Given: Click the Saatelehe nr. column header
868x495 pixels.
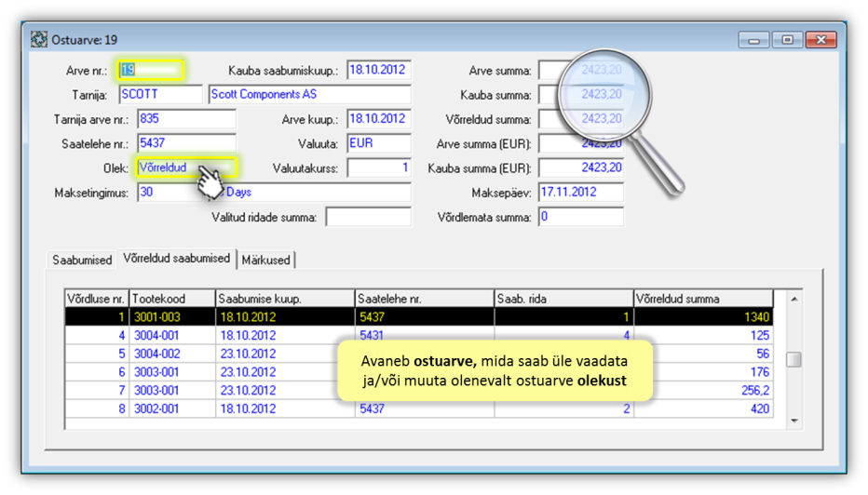Looking at the screenshot, I should pyautogui.click(x=425, y=299).
